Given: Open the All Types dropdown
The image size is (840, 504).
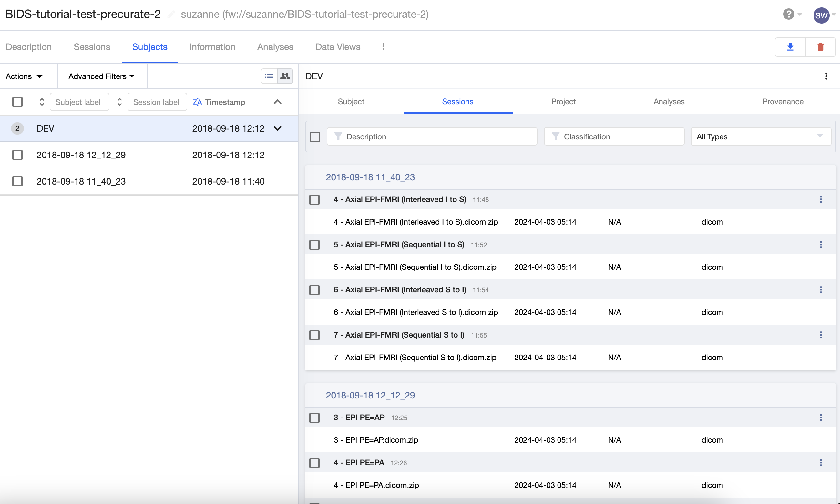Looking at the screenshot, I should (761, 136).
